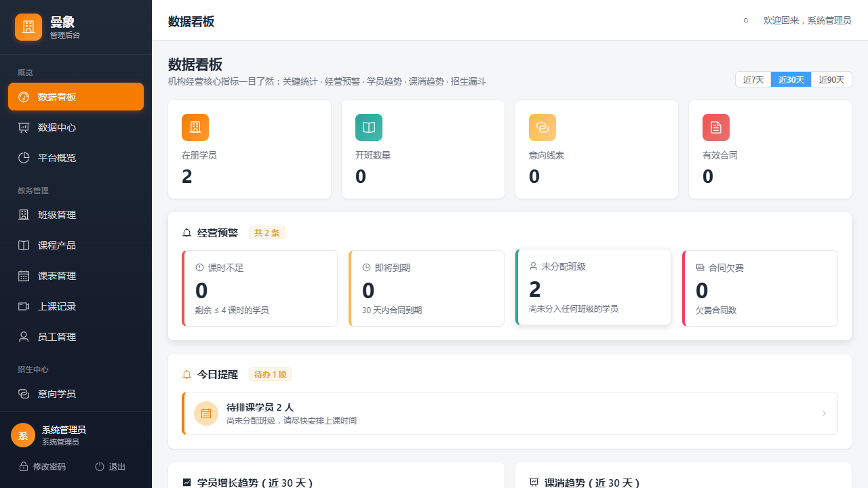Click the money icon beside 合同欠费
Screen dimensions: 868x488
[700, 268]
